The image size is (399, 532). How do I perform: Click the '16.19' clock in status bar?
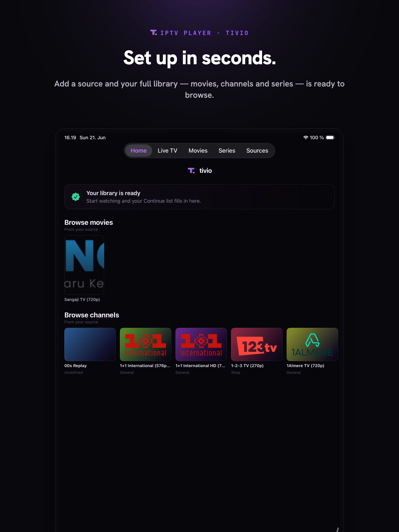point(70,137)
